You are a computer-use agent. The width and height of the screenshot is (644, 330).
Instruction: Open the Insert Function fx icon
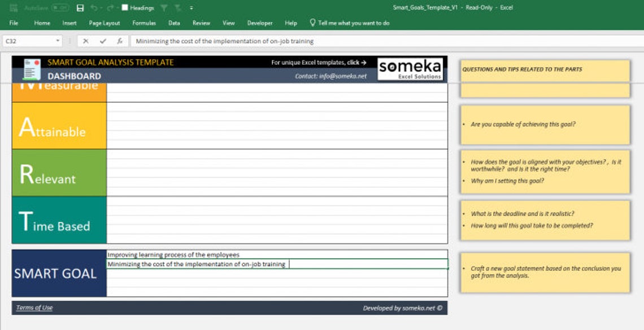click(120, 41)
